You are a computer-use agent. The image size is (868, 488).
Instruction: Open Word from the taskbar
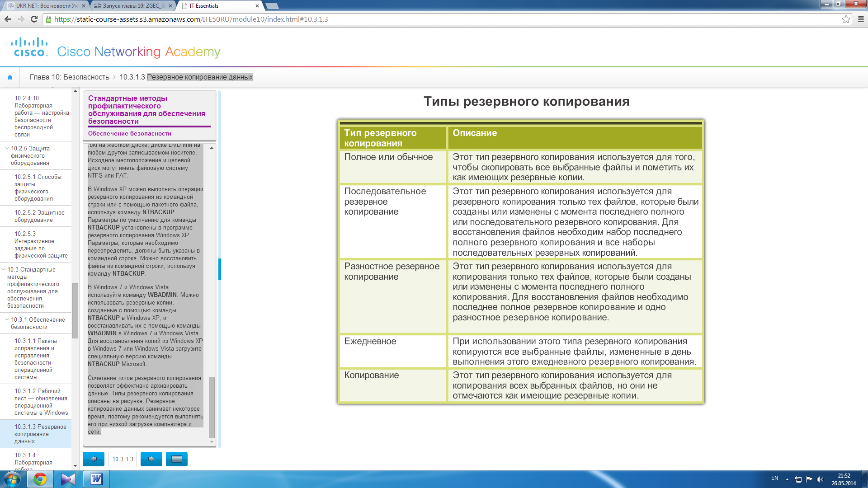(96, 479)
